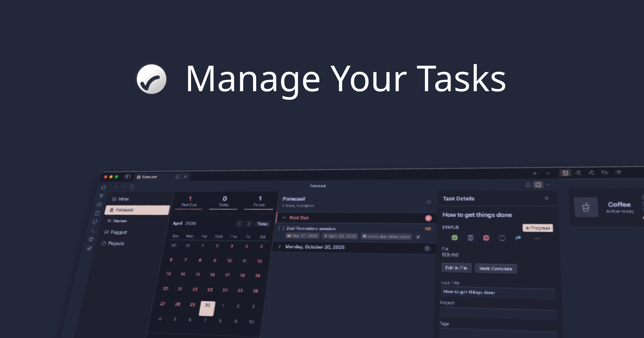Click the April 23, 2025 date chip

[340, 236]
